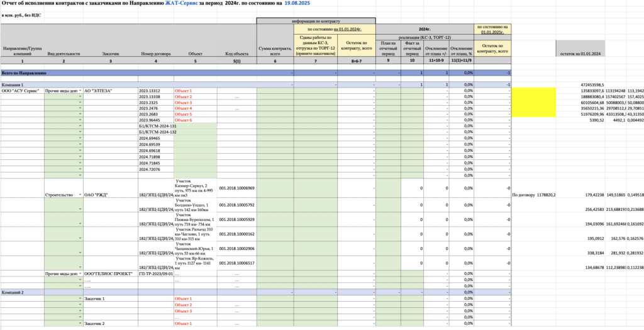Expand activity dropdown beside 'Заказчик 1'
Viewport: 644px width, 330px height.
(x=80, y=299)
